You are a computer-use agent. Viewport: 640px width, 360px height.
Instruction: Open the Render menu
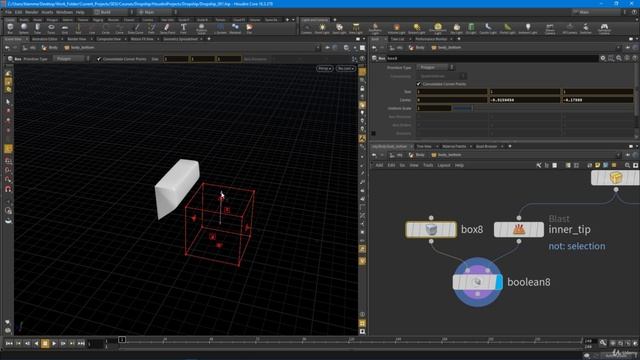click(31, 12)
